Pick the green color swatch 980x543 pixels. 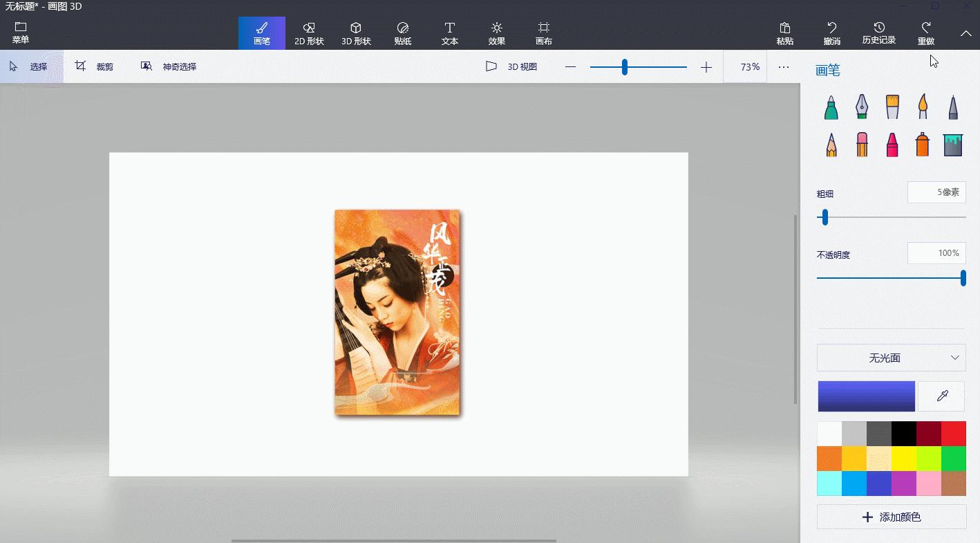point(954,459)
